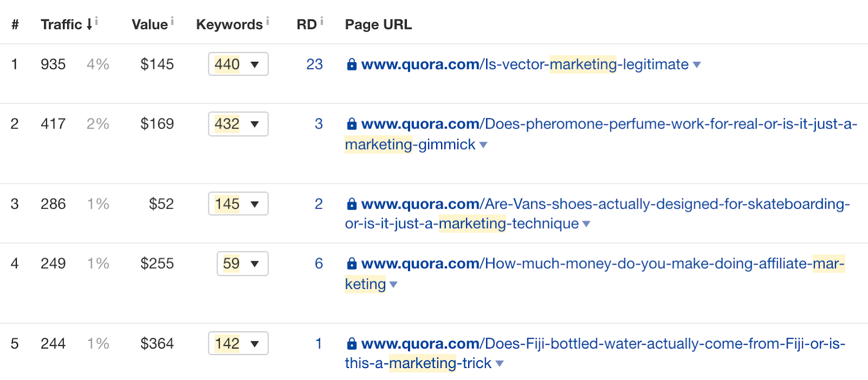Expand the caret after marketing-gimmick URL
Viewport: 868px width, 380px height.
pos(483,145)
